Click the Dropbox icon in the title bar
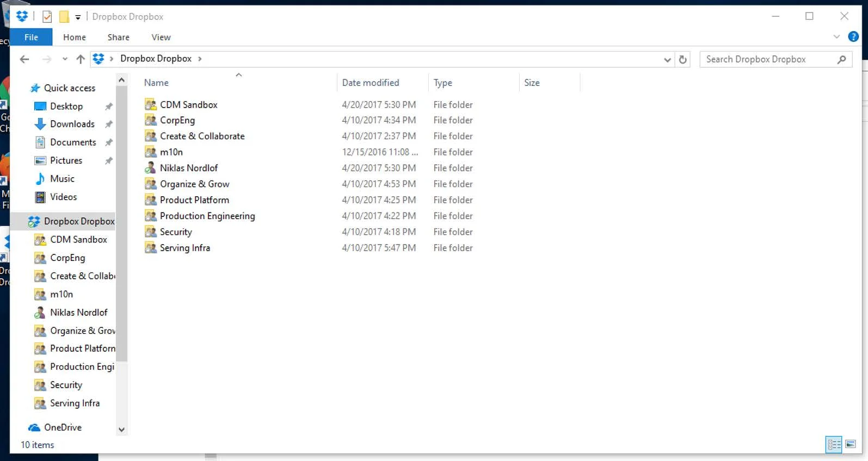 click(x=22, y=16)
